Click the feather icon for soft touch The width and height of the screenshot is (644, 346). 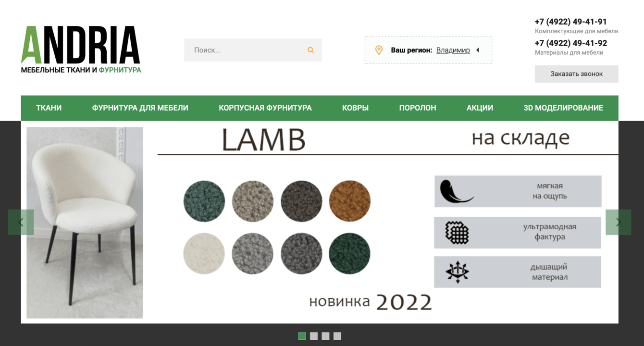456,191
